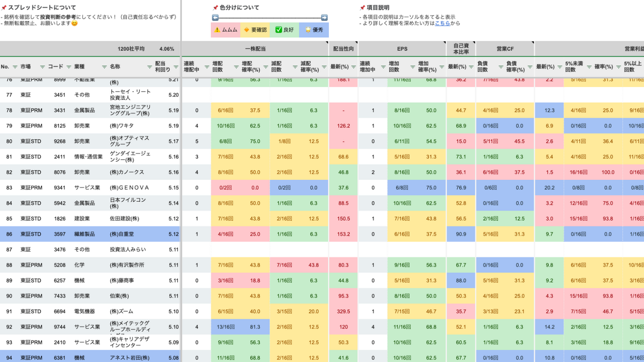Viewport: 644px width, 362px height.
Task: Open the filter icon next to 市場
Action: [x=42, y=67]
